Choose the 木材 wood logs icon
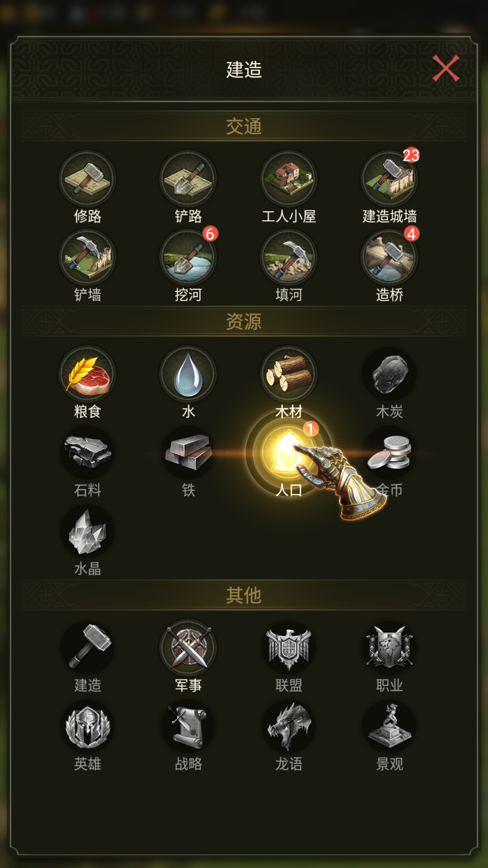The width and height of the screenshot is (488, 868). (289, 374)
